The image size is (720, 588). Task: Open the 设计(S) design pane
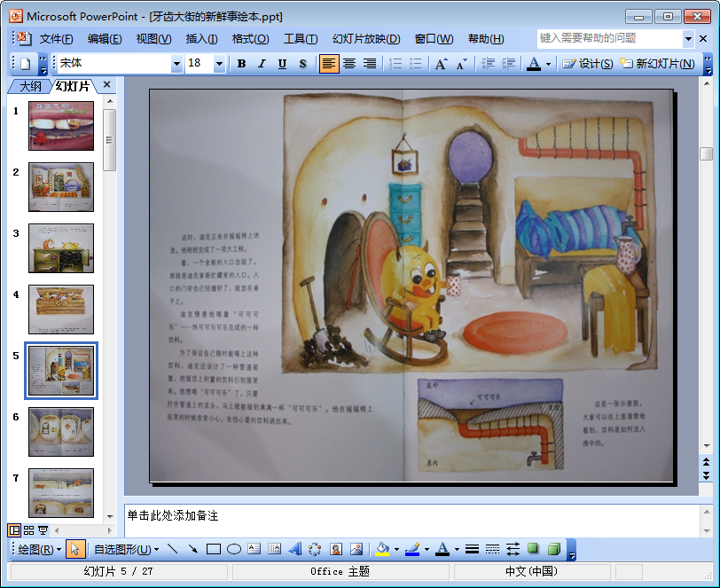coord(588,63)
